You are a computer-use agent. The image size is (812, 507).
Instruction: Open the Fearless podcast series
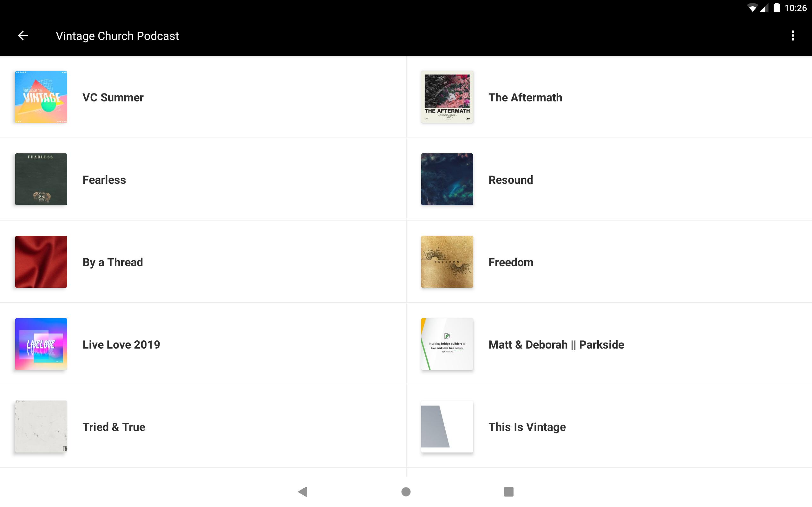tap(104, 179)
